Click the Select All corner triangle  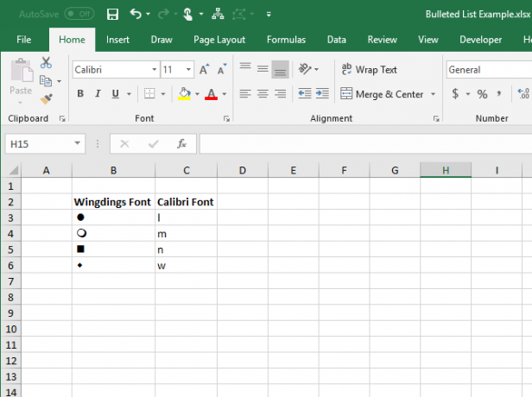(13, 170)
